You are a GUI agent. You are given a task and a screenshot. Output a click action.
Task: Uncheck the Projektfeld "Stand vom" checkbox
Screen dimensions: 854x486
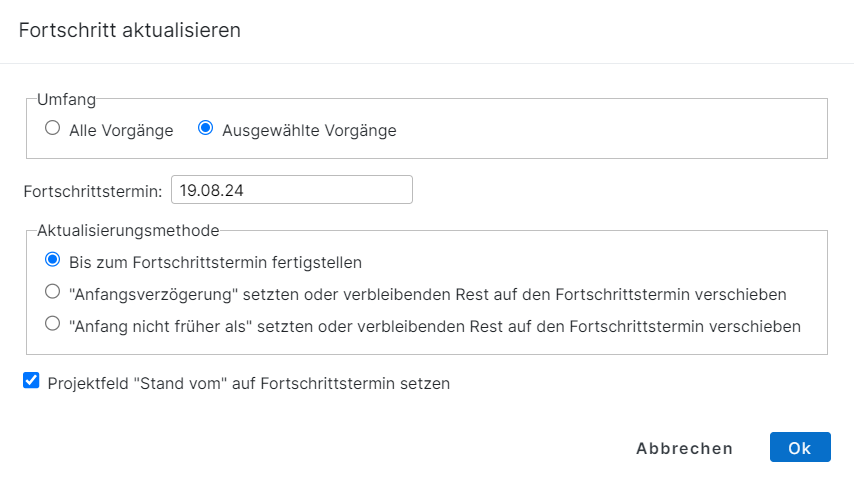coord(31,381)
